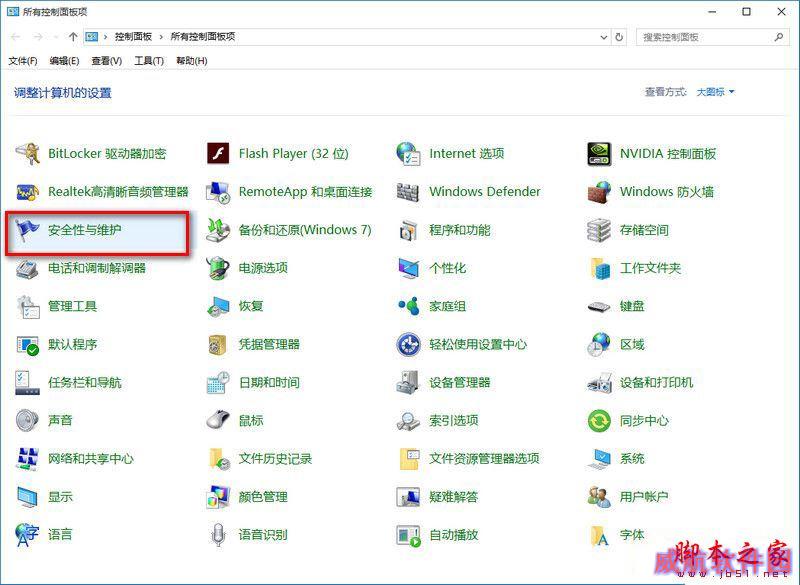Open the BitLocker 驱动器加密 icon
Image resolution: width=800 pixels, height=585 pixels.
pyautogui.click(x=27, y=154)
